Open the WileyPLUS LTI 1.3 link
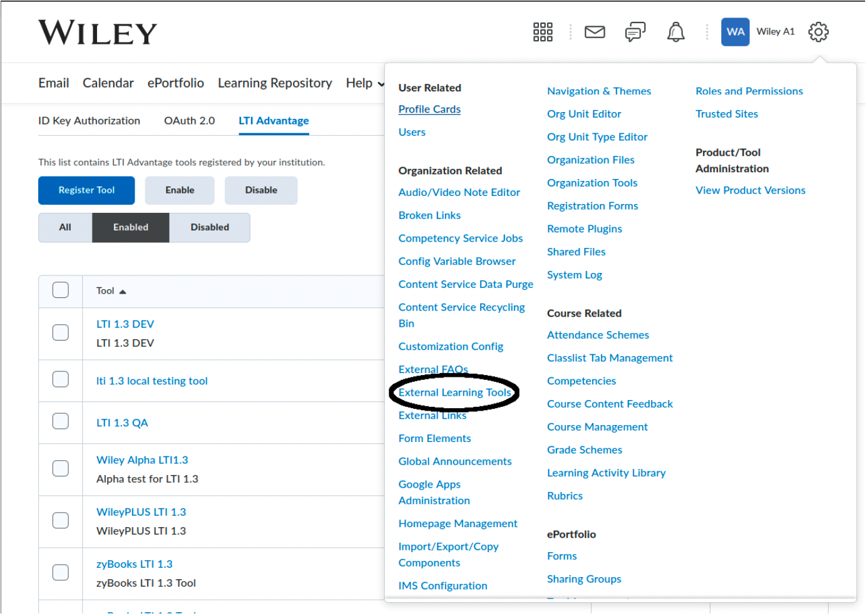Viewport: 867px width, 616px height. click(141, 512)
